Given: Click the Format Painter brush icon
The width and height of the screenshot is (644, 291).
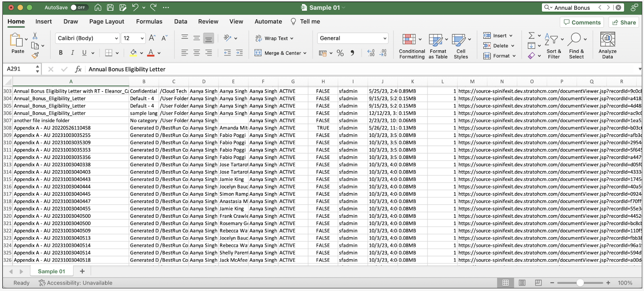Looking at the screenshot, I should [35, 55].
